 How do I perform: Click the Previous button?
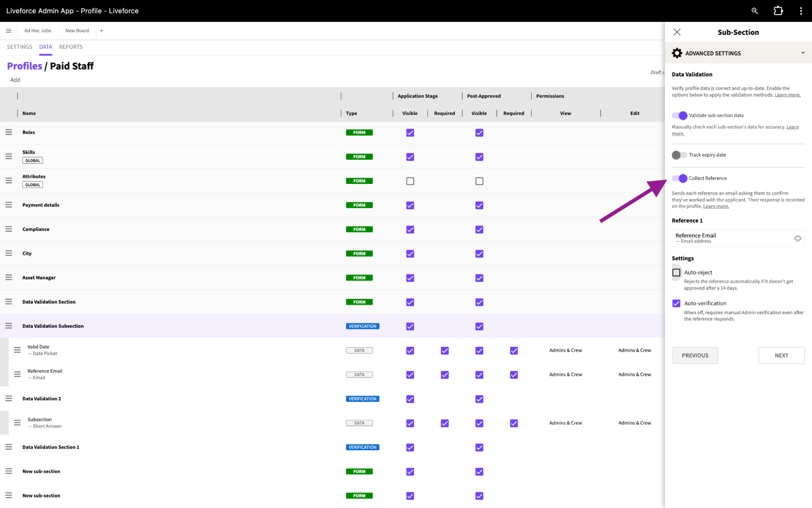tap(695, 355)
